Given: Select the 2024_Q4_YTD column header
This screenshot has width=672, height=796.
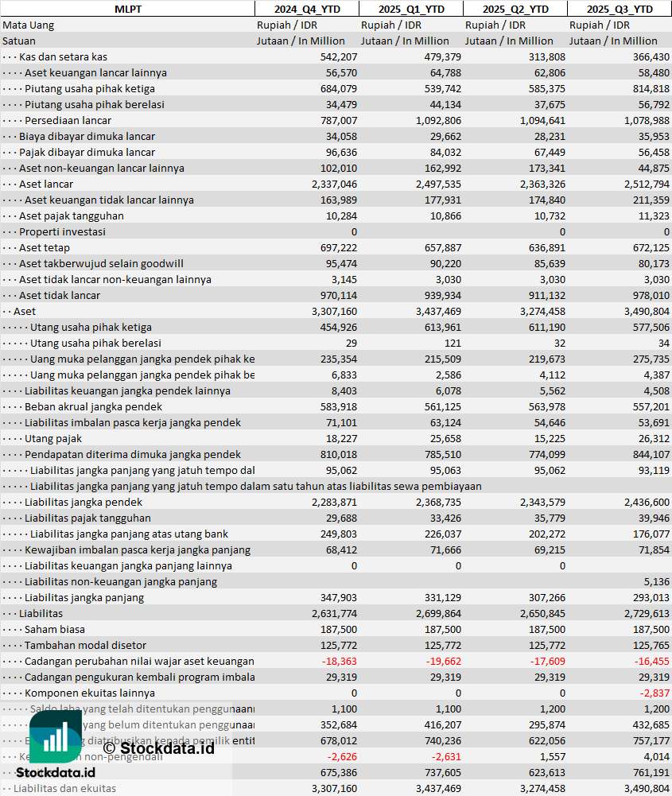Looking at the screenshot, I should 307,9.
